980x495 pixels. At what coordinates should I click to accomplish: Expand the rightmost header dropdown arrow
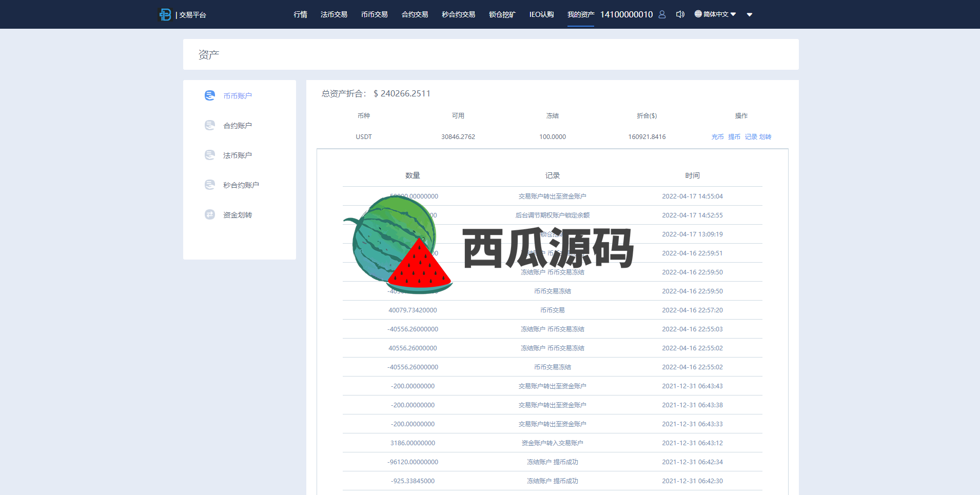tap(750, 14)
